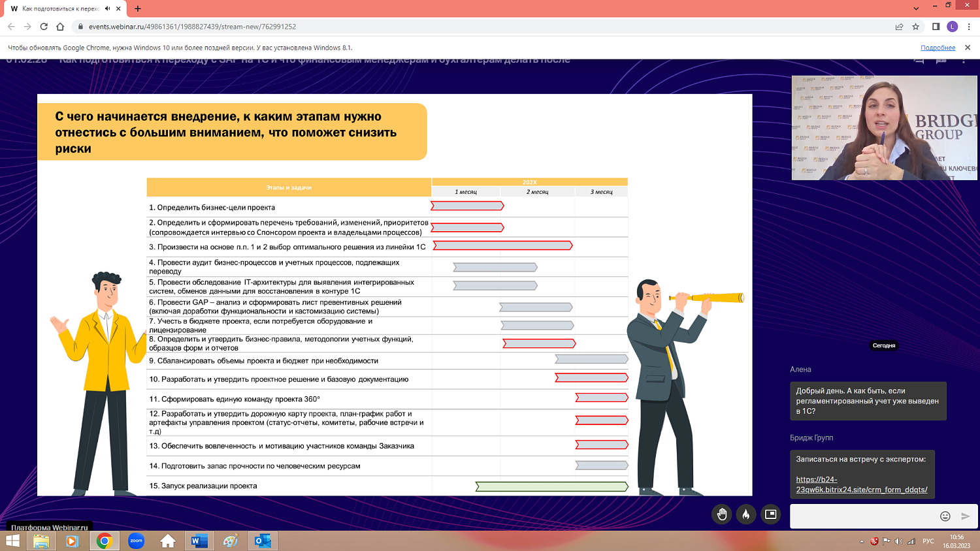Open the webinar three-dot options menu

(x=964, y=60)
